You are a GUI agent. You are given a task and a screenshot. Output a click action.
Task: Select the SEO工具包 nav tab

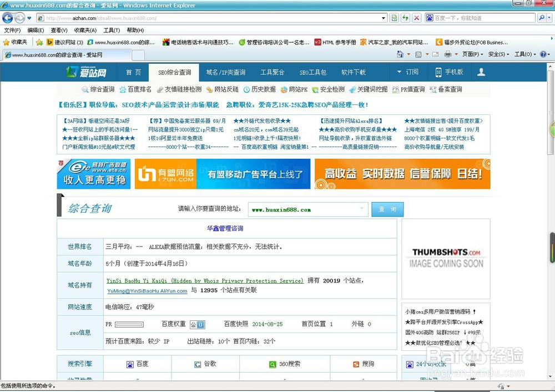tap(312, 73)
